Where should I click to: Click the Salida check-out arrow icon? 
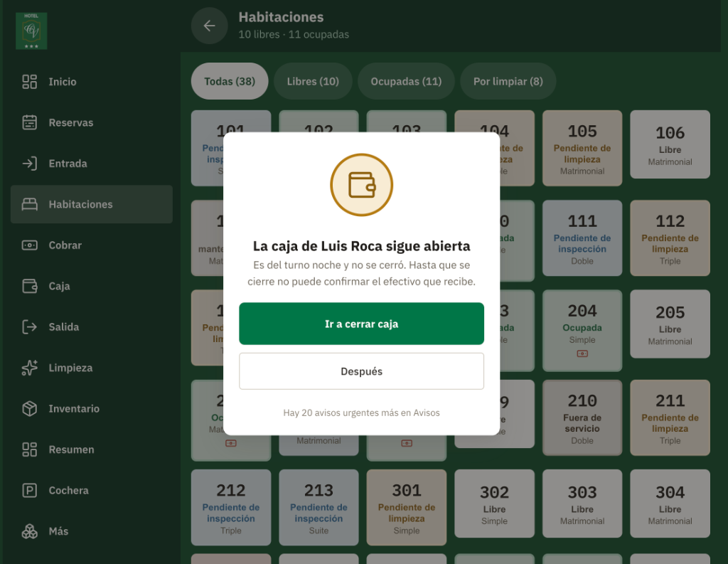tap(30, 327)
